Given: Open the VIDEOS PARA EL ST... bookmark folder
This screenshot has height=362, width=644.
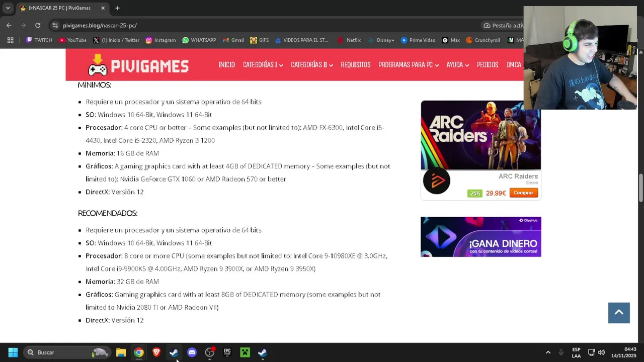Looking at the screenshot, I should 301,40.
